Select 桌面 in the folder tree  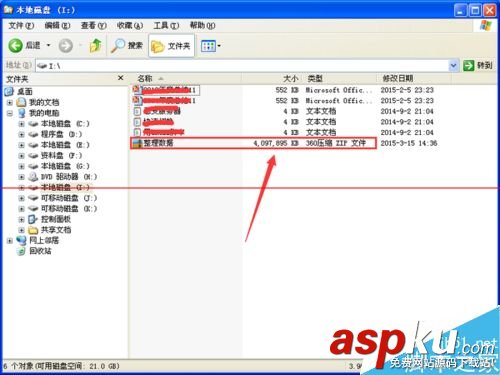pos(25,91)
